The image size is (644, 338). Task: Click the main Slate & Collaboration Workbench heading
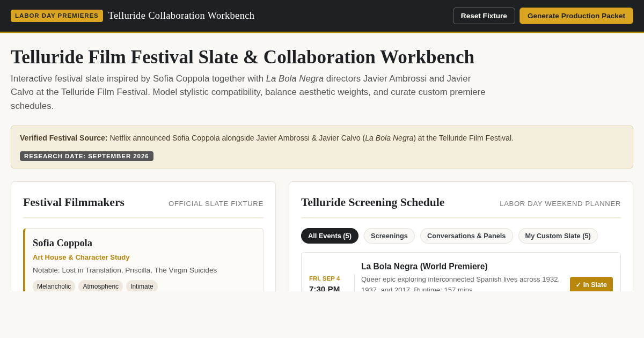pos(243,57)
